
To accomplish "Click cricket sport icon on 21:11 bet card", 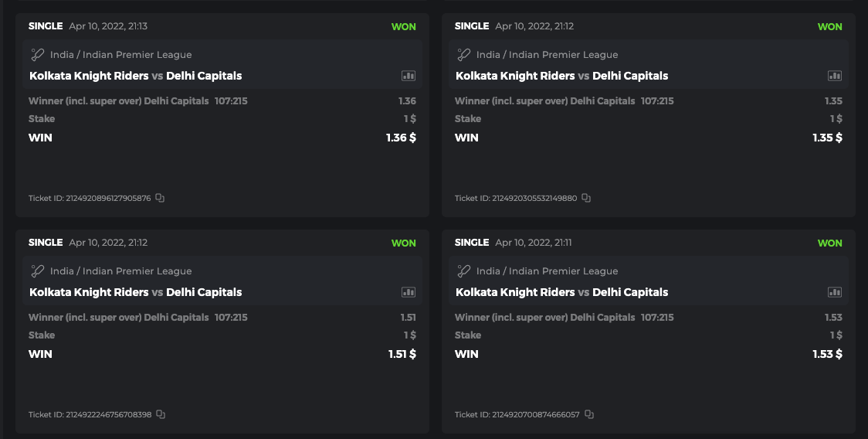I will pos(464,271).
